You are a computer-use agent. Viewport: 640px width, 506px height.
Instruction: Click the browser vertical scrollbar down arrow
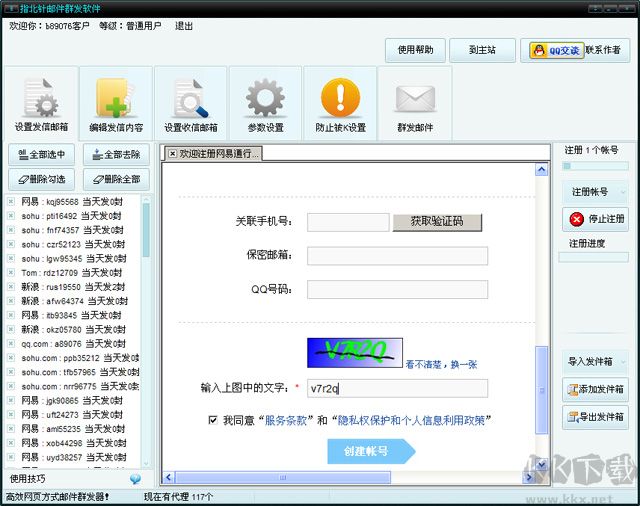[542, 464]
